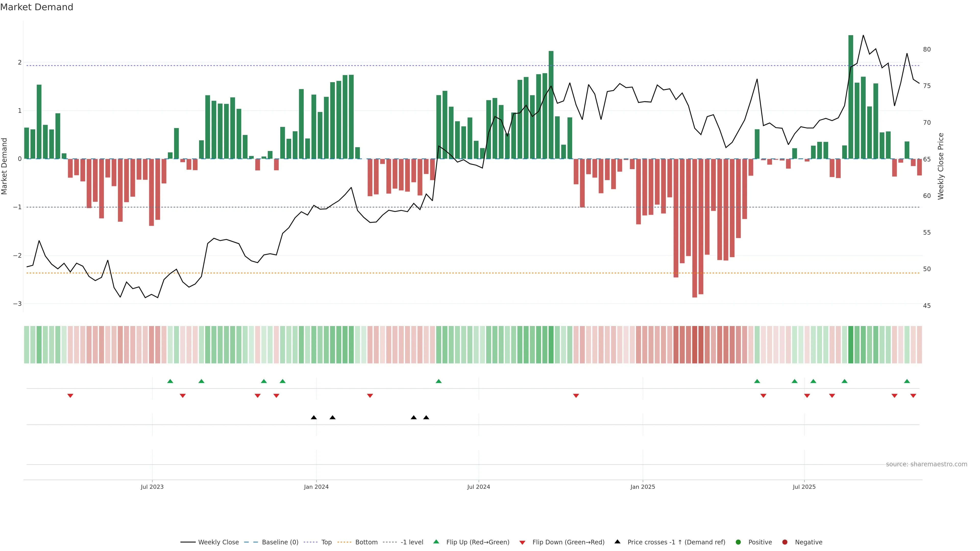Click the green Flip Up legend triangle
This screenshot has width=980, height=551.
tap(436, 542)
